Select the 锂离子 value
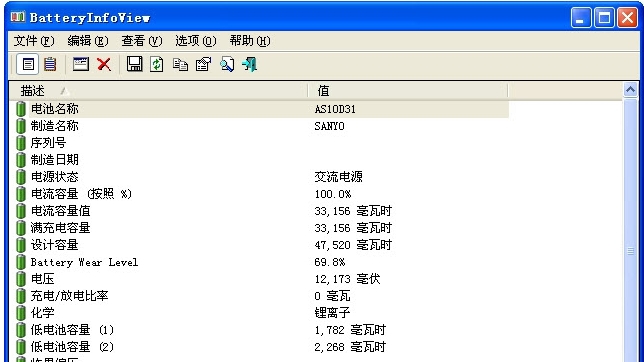The image size is (644, 362). tap(332, 313)
